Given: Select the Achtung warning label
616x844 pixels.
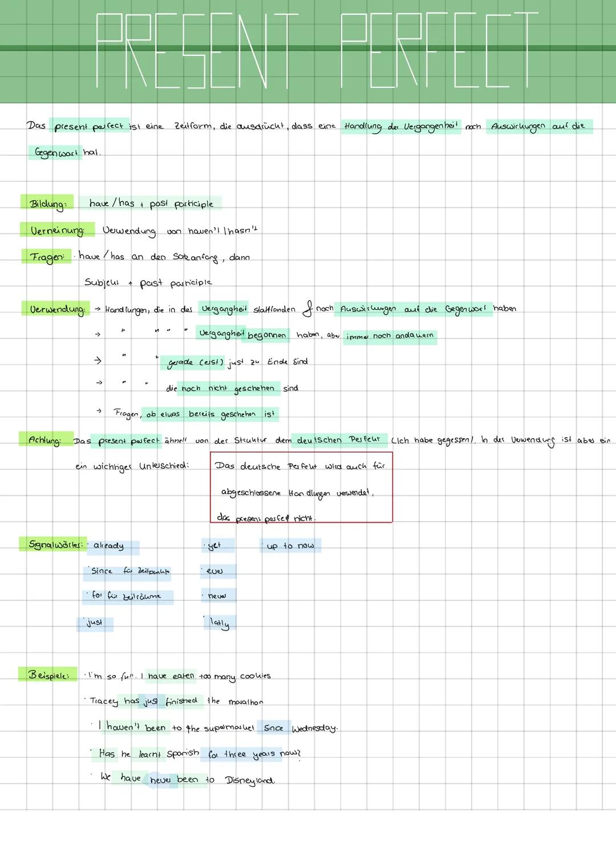Looking at the screenshot, I should pos(45,440).
